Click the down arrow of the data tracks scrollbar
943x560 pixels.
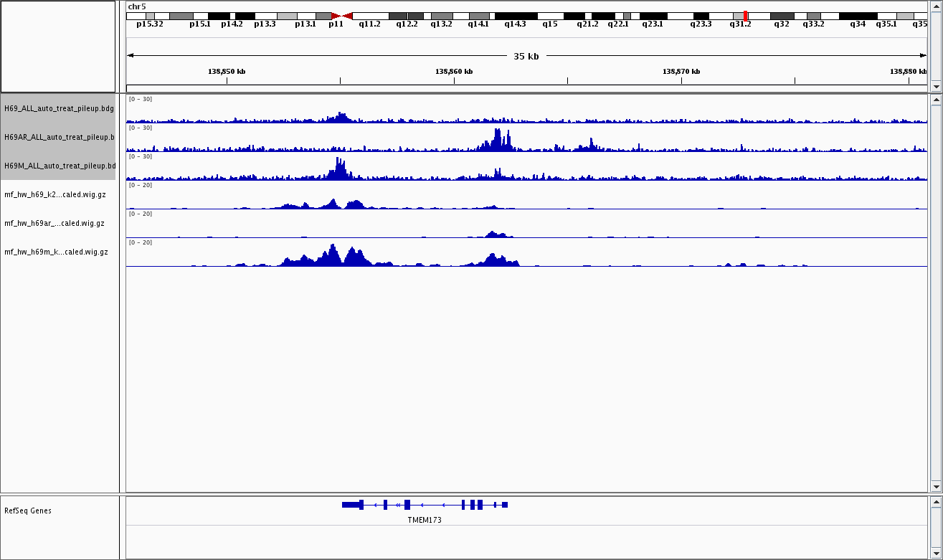tap(935, 486)
